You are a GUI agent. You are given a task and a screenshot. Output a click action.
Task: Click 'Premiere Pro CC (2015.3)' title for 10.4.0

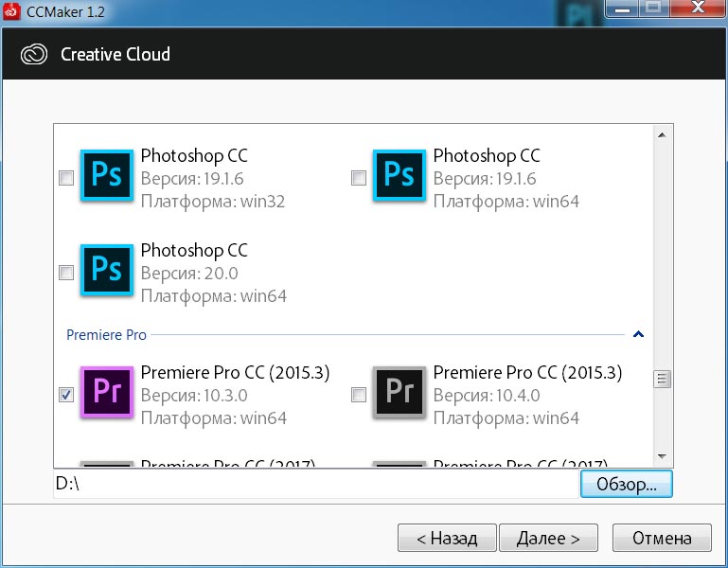pos(527,372)
